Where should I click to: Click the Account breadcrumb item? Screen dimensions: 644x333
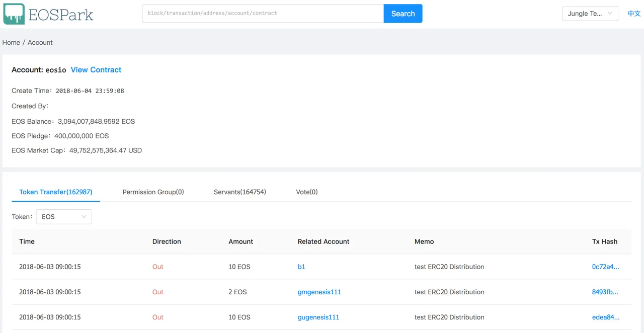(40, 43)
